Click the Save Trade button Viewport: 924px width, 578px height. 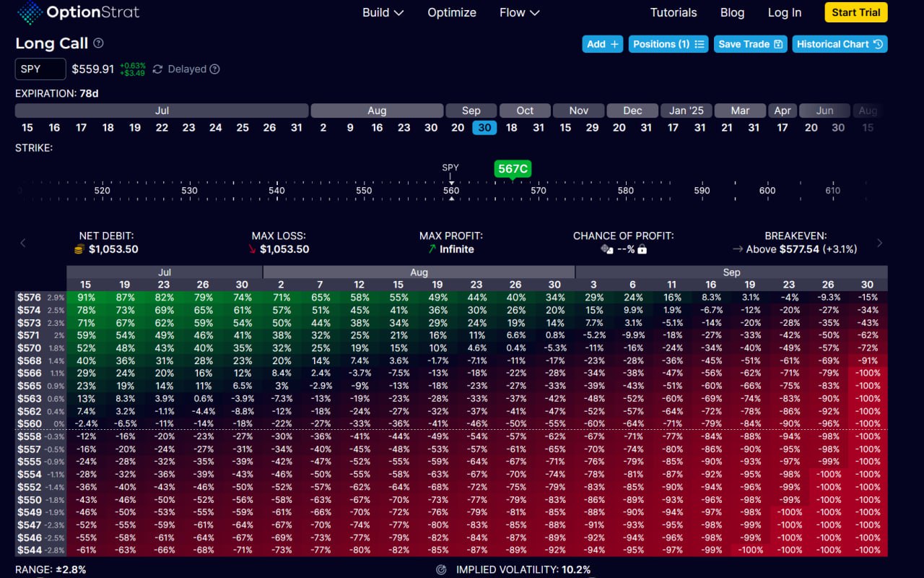point(751,44)
